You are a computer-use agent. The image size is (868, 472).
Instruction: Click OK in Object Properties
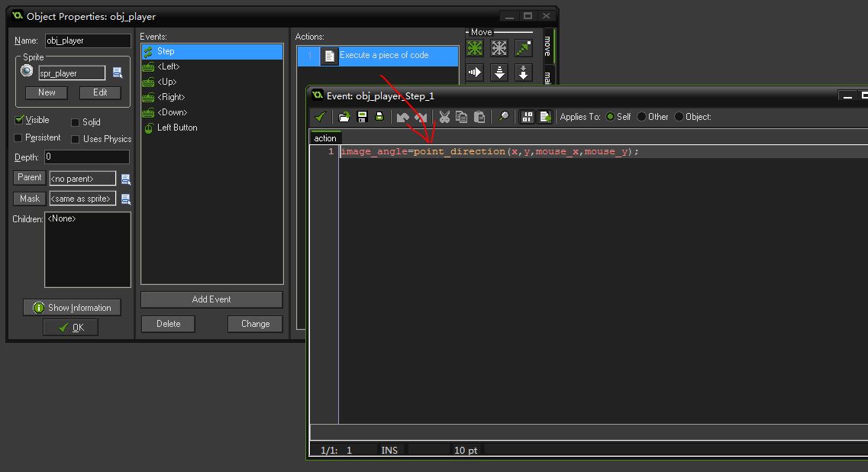[71, 328]
